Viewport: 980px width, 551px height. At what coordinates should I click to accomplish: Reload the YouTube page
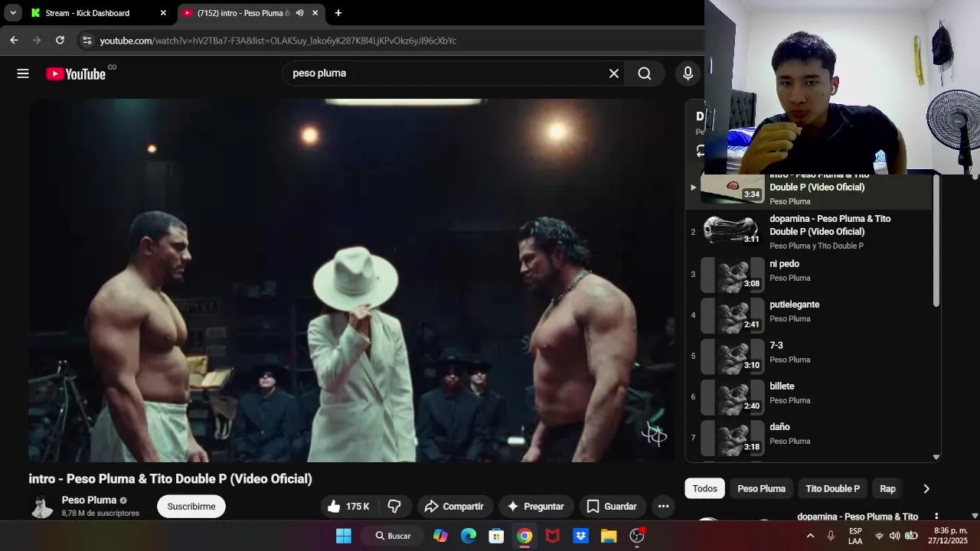tap(60, 41)
